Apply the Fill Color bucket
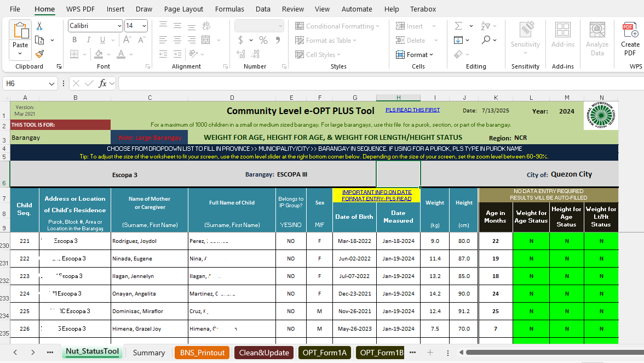644x363 pixels. coord(99,54)
